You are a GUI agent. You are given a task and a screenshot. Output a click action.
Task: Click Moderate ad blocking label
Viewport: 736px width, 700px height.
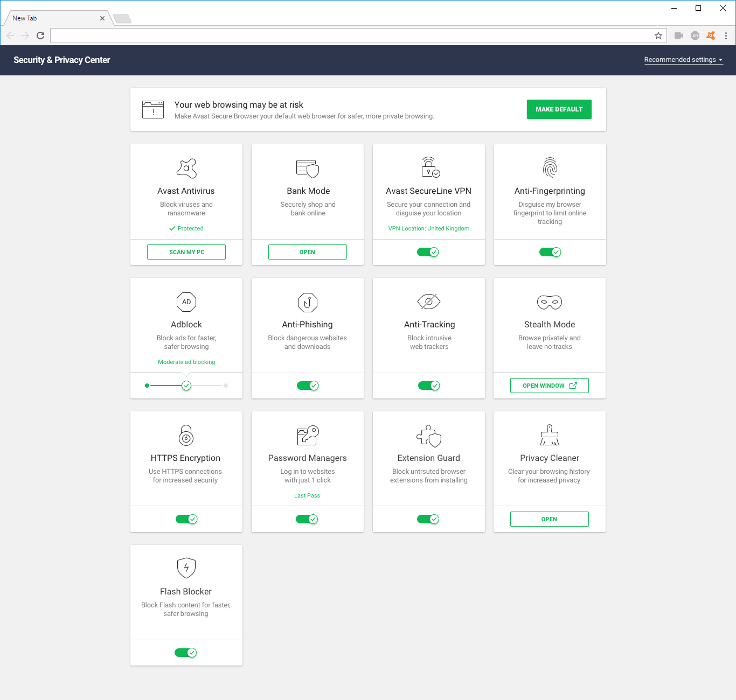(186, 362)
